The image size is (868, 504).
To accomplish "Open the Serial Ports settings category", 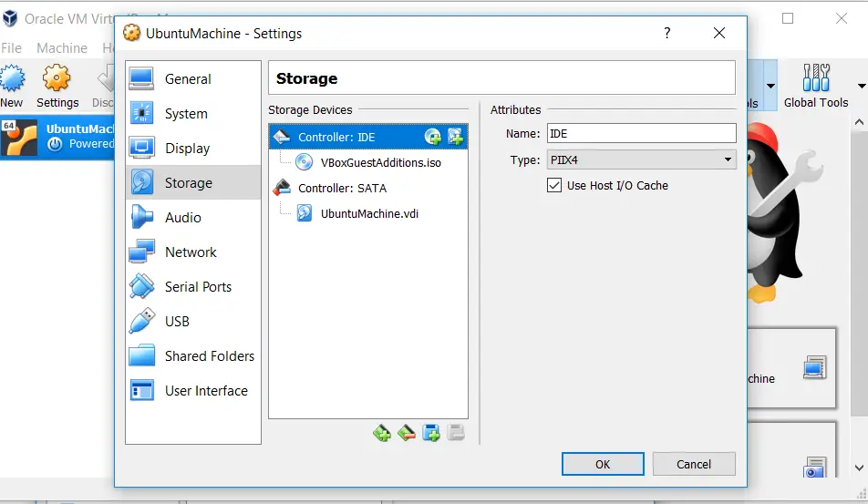I will tap(192, 286).
